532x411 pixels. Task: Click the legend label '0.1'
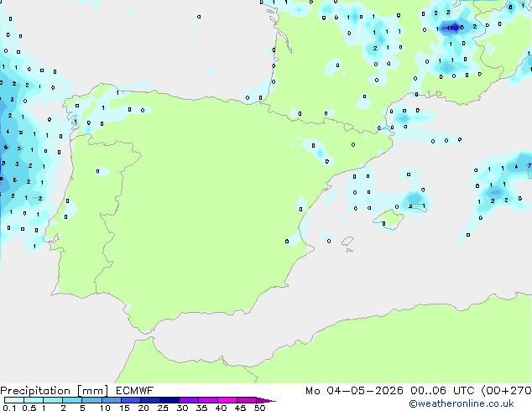click(x=9, y=408)
